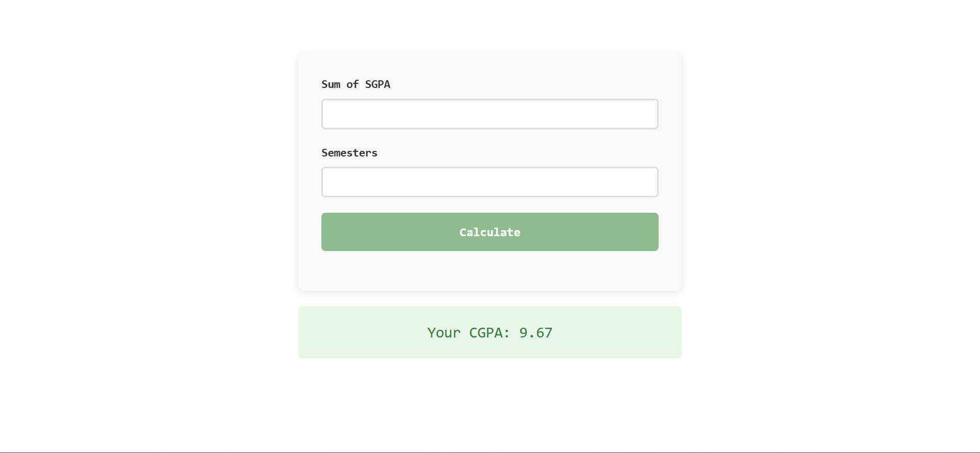Click the white form card containing inputs
The height and width of the screenshot is (453, 980).
(x=489, y=271)
